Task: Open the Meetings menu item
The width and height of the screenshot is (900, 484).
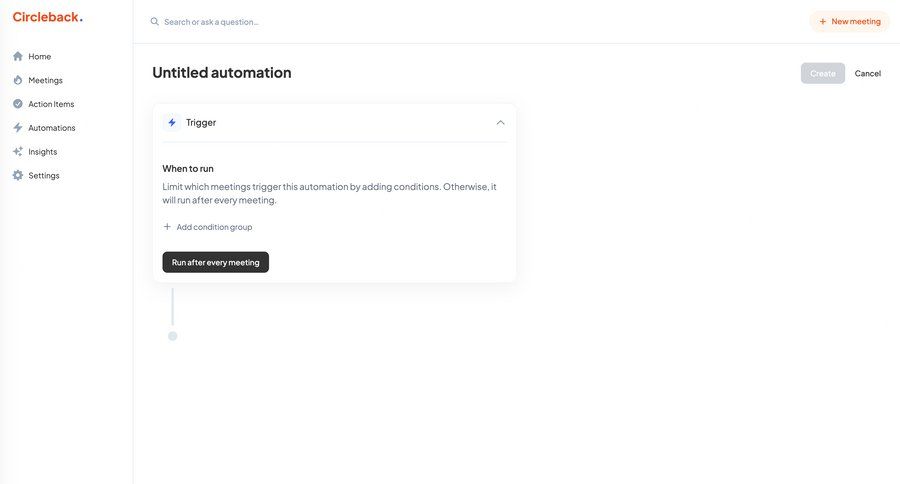Action: tap(45, 80)
